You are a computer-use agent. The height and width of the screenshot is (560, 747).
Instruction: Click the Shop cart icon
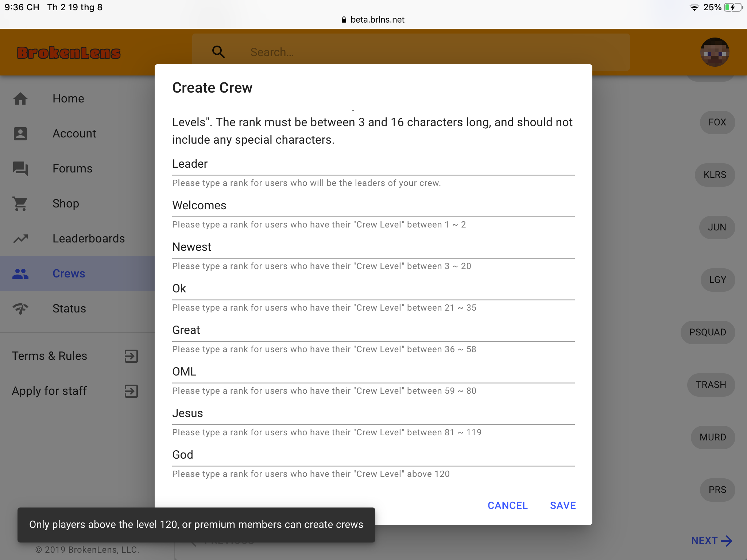click(x=20, y=203)
